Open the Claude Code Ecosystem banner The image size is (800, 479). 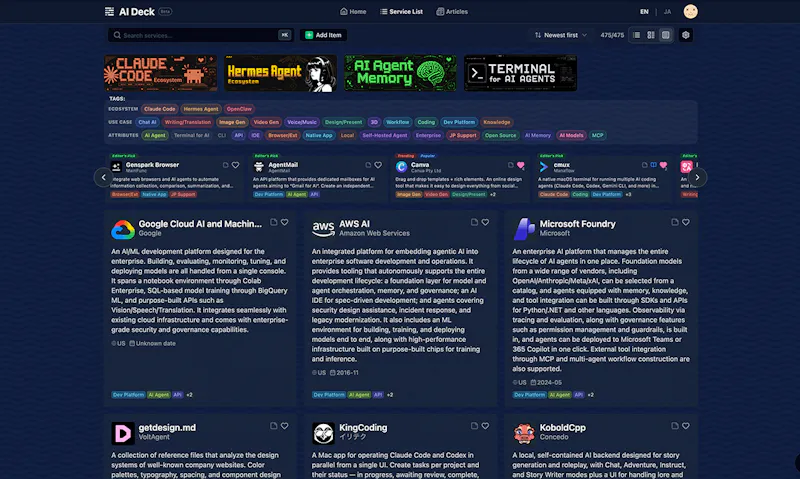[x=161, y=73]
